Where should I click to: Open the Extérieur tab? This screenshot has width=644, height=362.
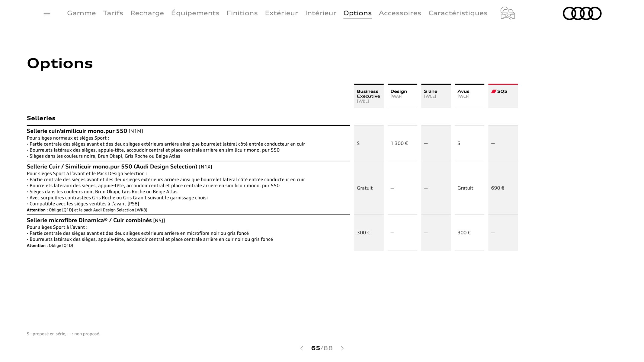point(281,13)
